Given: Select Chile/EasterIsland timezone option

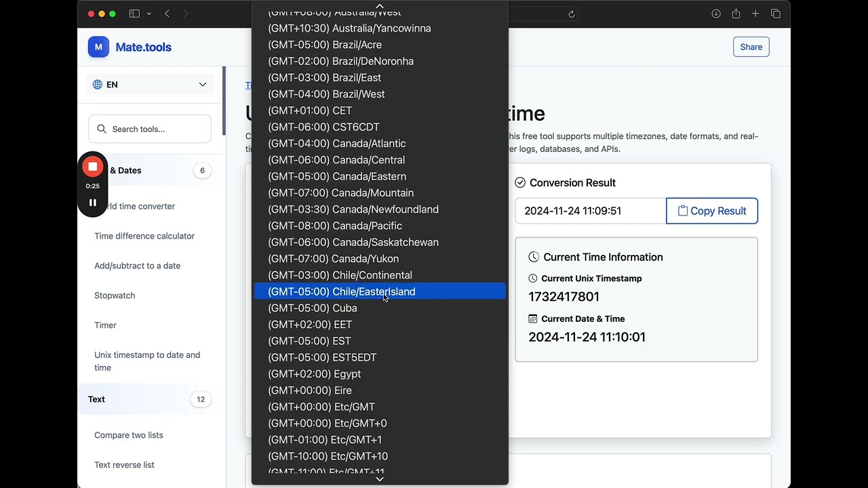Looking at the screenshot, I should pos(342,291).
